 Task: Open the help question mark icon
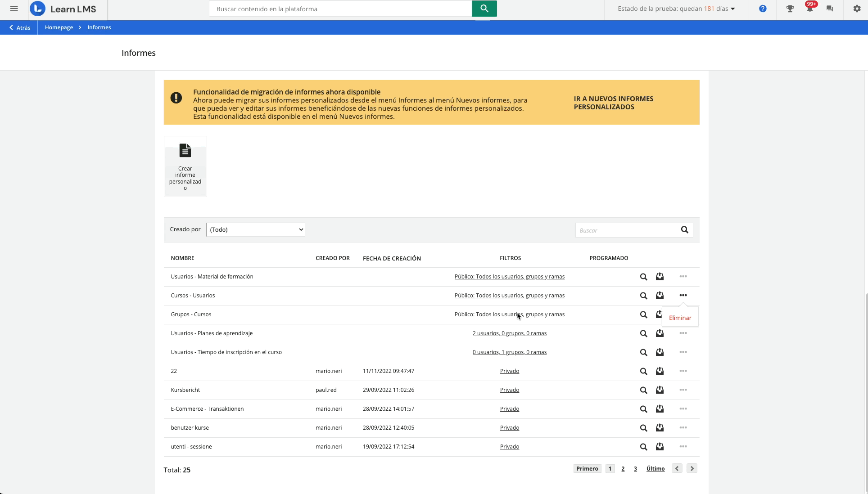763,9
